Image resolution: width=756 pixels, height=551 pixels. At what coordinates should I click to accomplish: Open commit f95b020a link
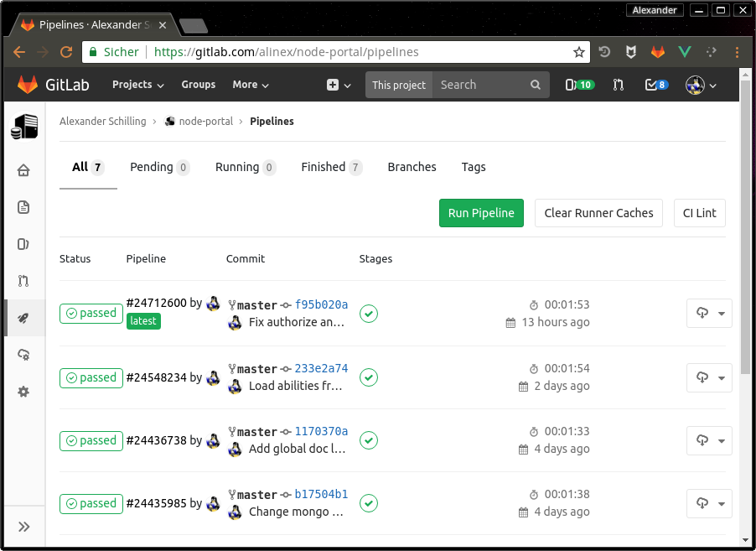click(321, 304)
